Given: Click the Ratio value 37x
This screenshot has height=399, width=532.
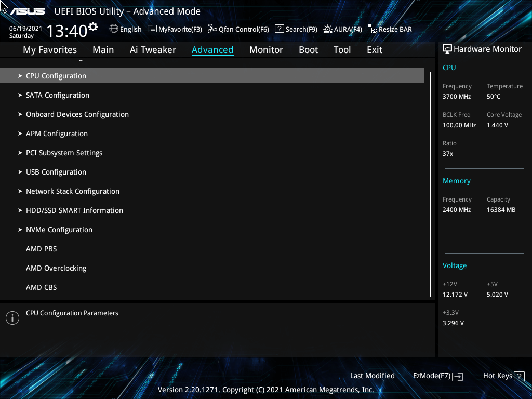Looking at the screenshot, I should pos(447,154).
